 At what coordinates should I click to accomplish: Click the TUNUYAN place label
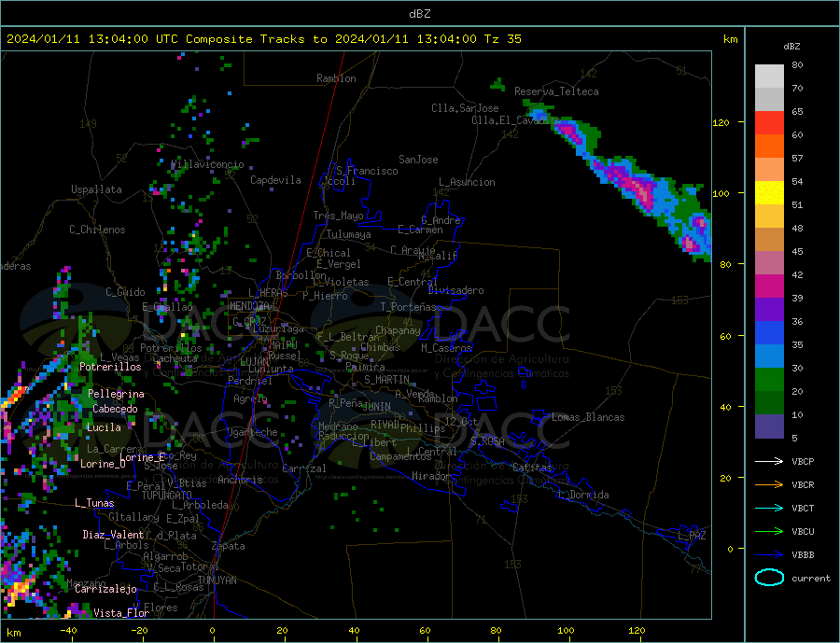point(217,580)
